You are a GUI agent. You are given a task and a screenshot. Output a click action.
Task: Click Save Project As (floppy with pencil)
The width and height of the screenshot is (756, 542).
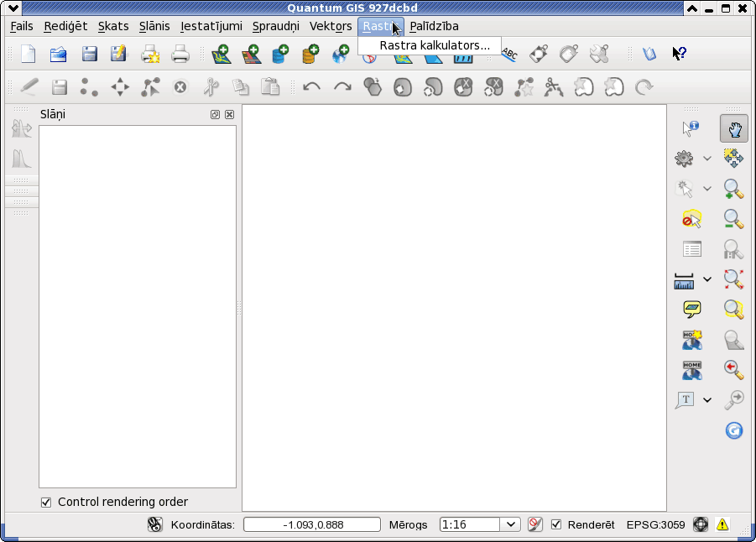[118, 54]
